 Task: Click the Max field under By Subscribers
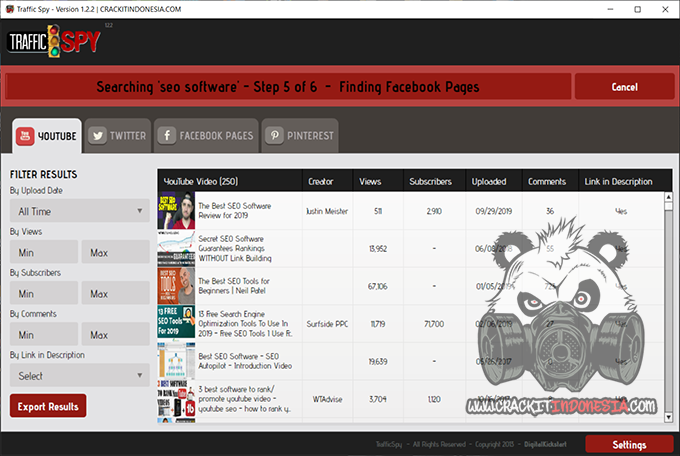point(114,294)
